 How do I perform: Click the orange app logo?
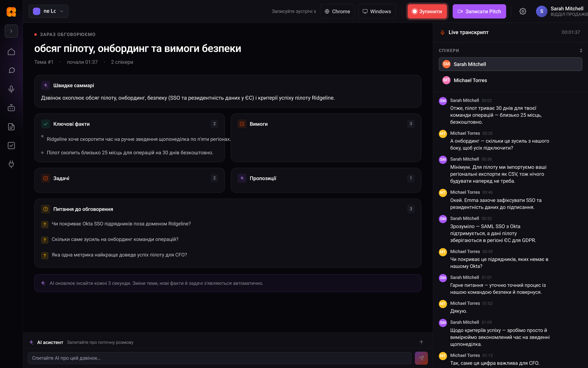click(11, 11)
